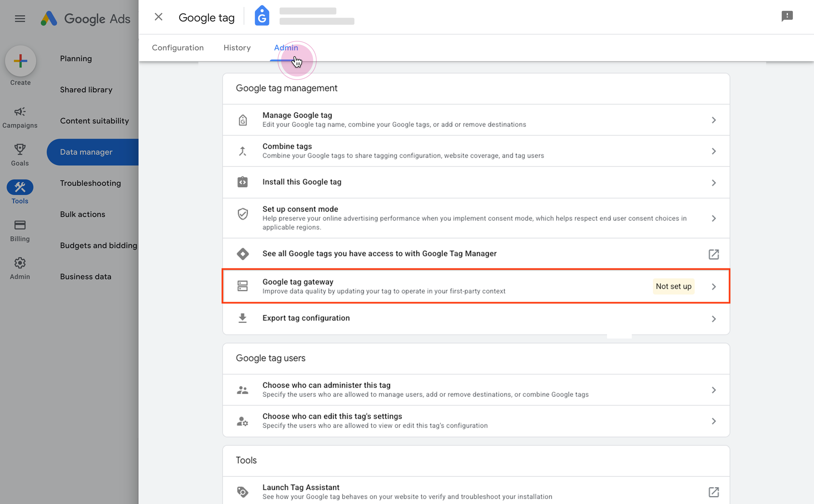Click Choose who can administer this tag
The width and height of the screenshot is (814, 504).
(326, 385)
